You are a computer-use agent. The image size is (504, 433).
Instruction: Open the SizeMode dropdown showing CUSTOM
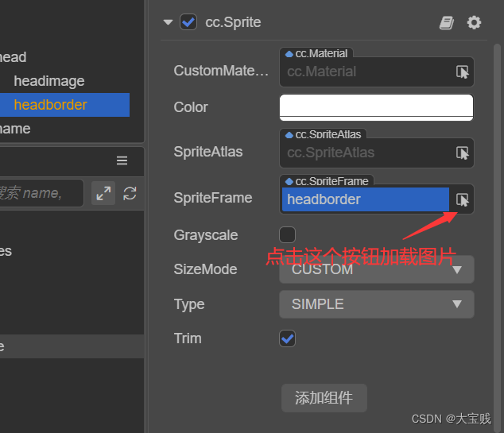[376, 269]
